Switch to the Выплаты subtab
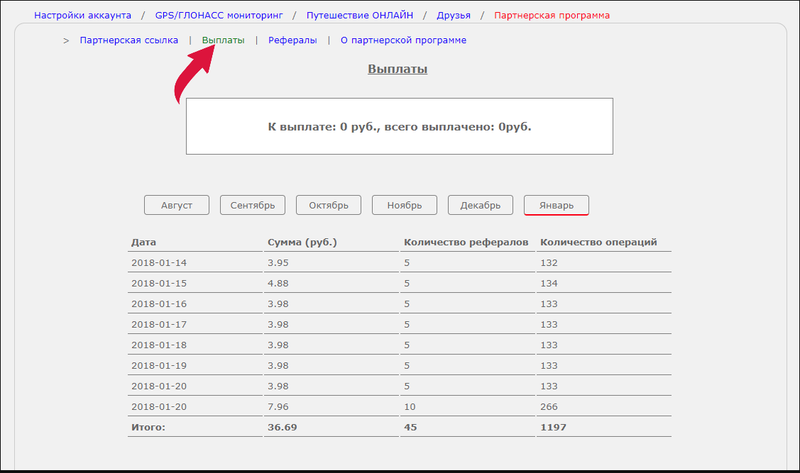The image size is (800, 473). point(223,40)
